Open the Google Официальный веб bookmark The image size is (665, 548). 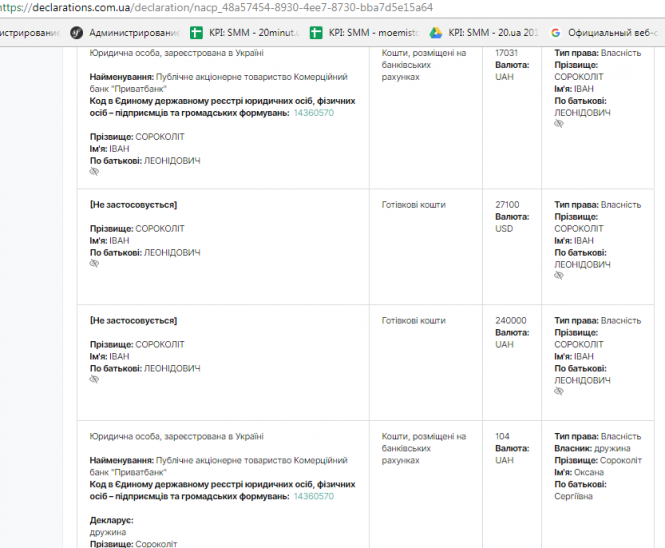click(602, 32)
